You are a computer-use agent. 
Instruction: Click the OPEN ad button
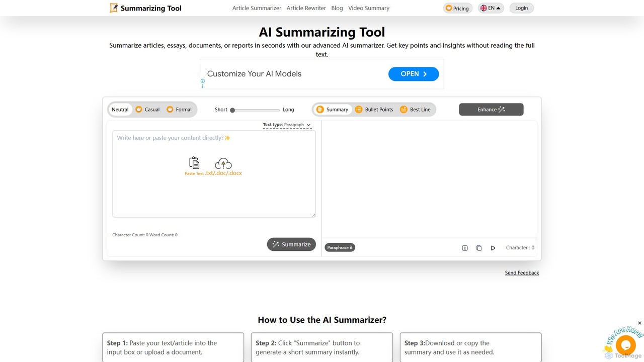point(414,74)
